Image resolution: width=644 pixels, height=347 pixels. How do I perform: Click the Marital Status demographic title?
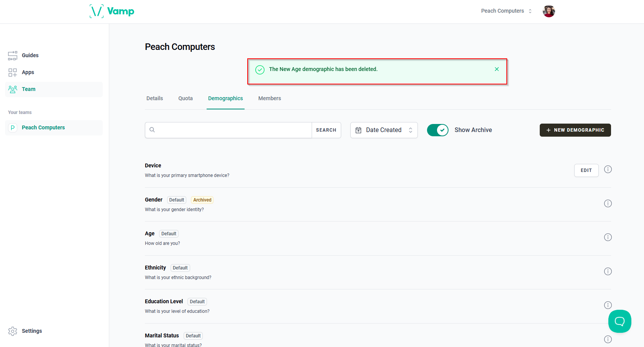click(x=162, y=335)
